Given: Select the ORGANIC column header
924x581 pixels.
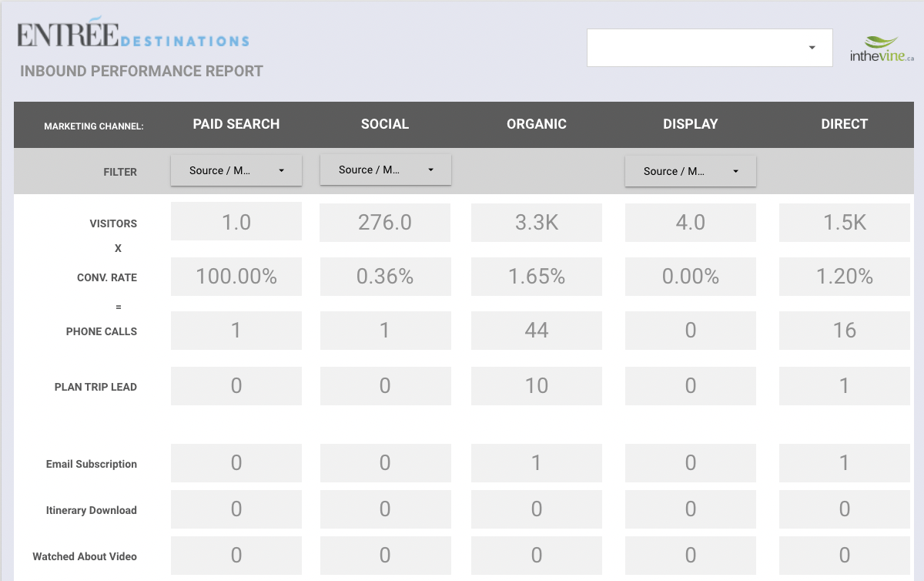Looking at the screenshot, I should coord(537,124).
